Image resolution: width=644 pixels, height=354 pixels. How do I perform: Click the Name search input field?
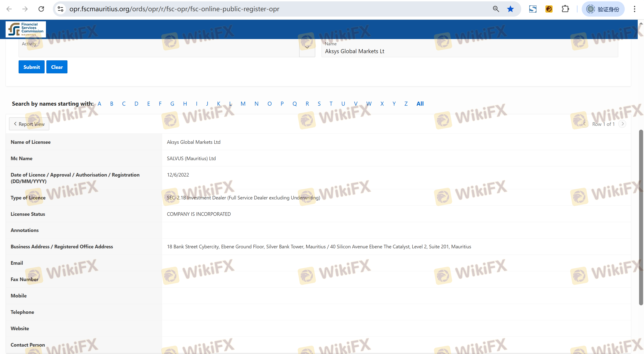(470, 51)
